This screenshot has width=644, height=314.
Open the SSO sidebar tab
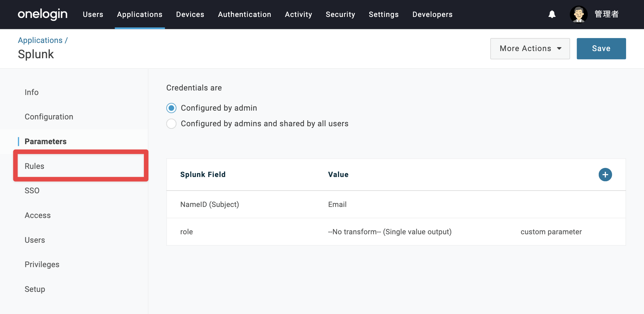click(32, 191)
